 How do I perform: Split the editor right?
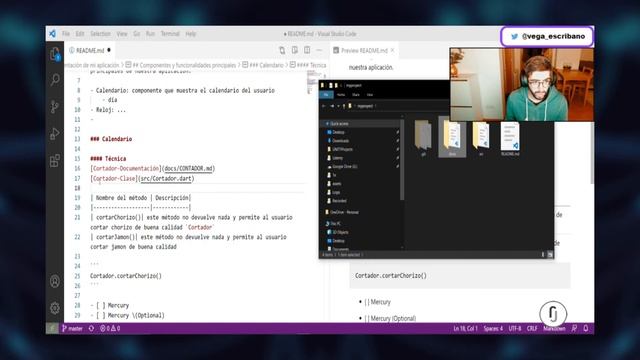point(307,50)
